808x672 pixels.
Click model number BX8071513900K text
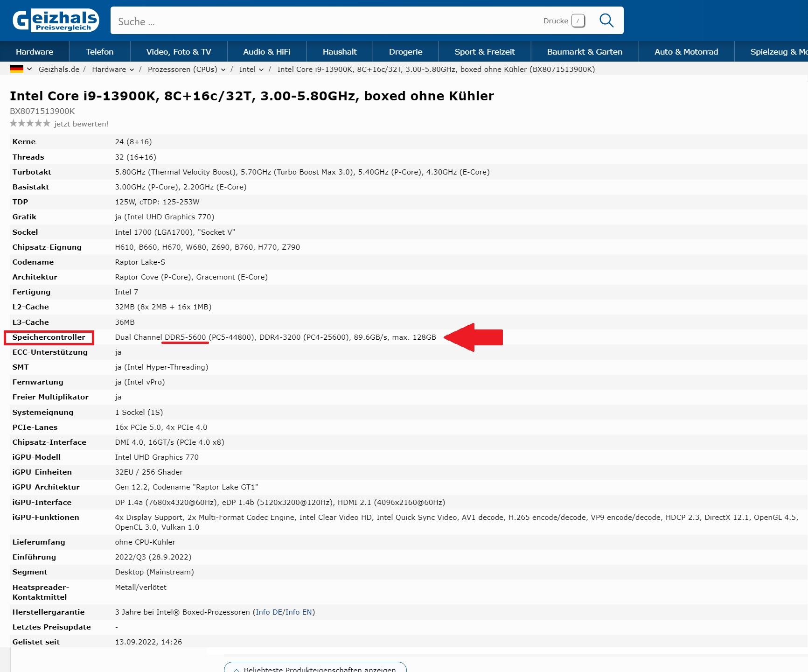(x=42, y=111)
